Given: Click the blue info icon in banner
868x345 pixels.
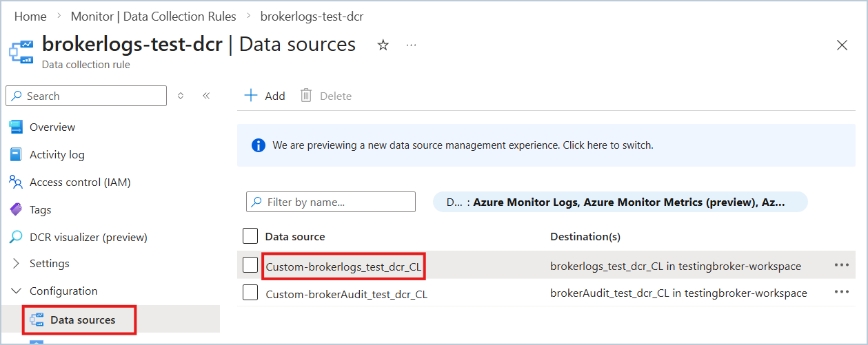Looking at the screenshot, I should point(259,145).
